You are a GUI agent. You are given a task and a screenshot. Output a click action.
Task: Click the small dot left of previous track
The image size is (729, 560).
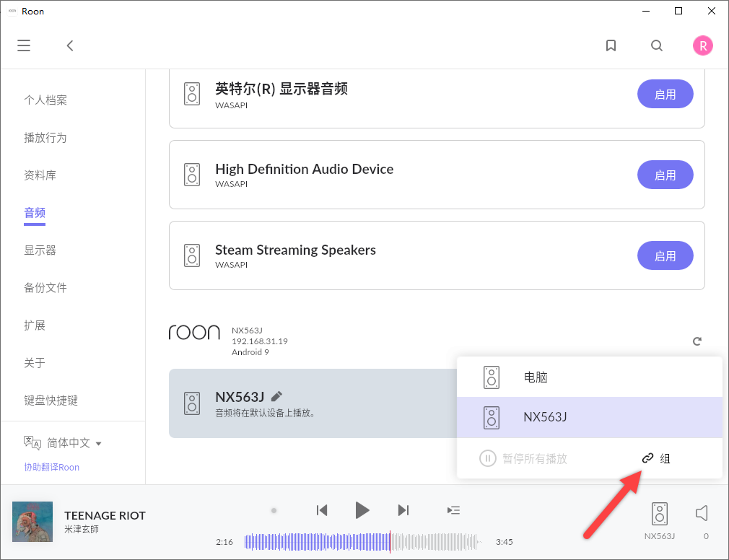(274, 511)
